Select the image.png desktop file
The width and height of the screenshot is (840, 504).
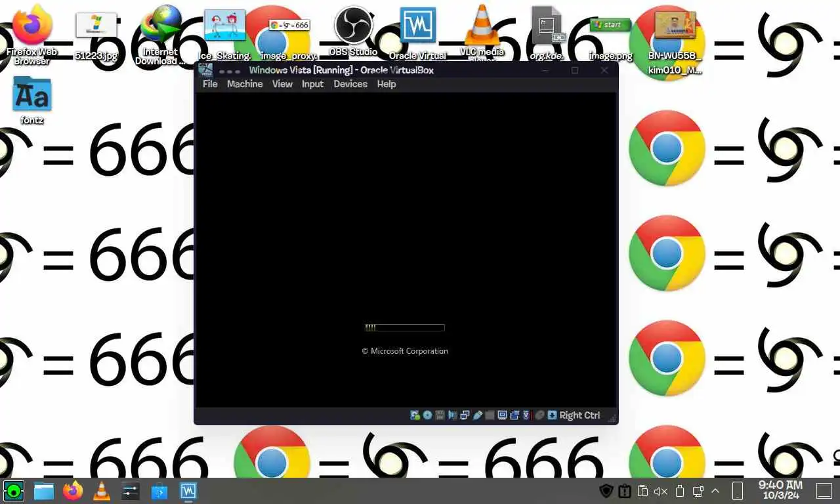click(x=610, y=38)
